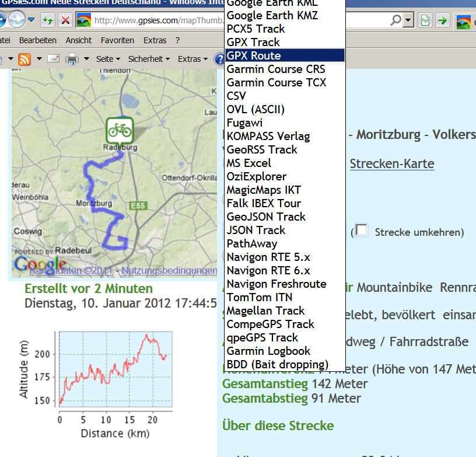Open the Ansicht menu
This screenshot has height=457, width=476.
click(x=79, y=40)
